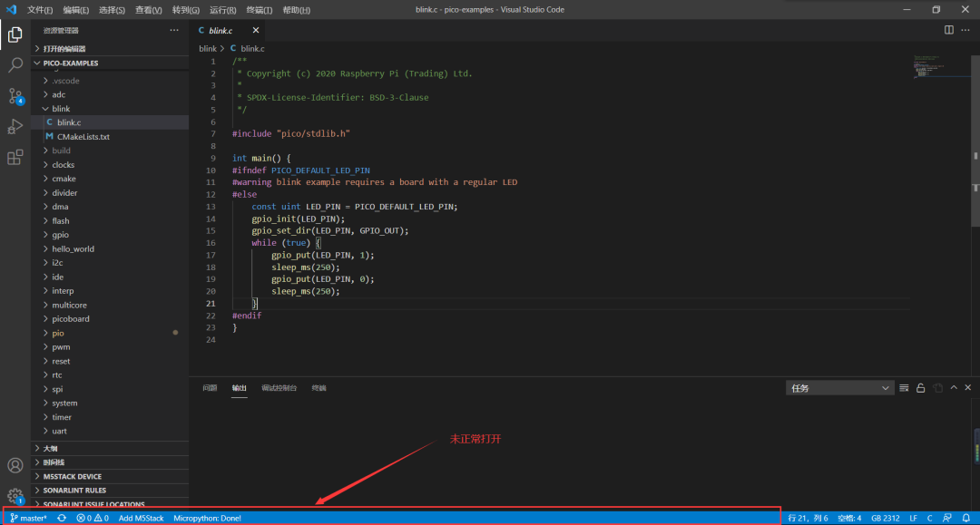Maximize the panel with the chevron-up icon
Image resolution: width=980 pixels, height=525 pixels.
(x=954, y=388)
